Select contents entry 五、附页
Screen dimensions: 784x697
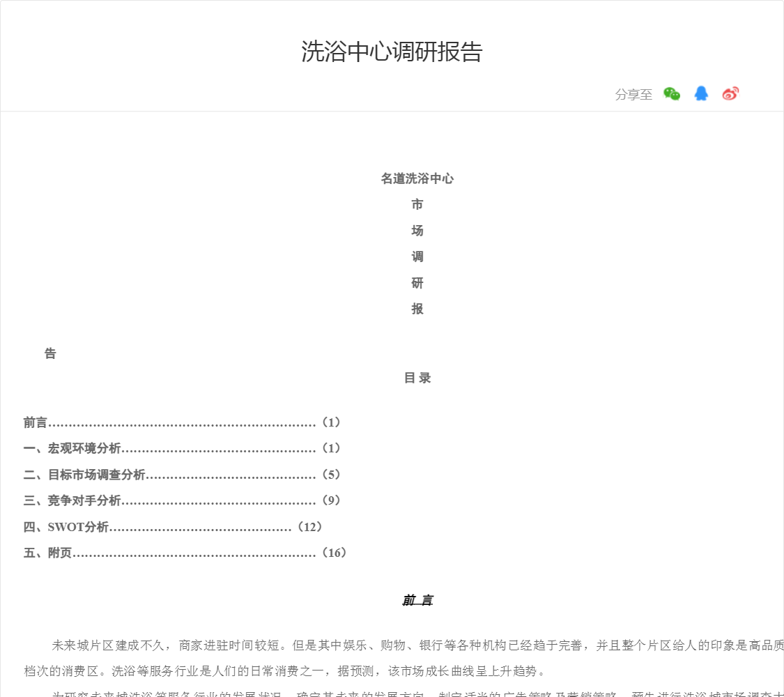click(185, 553)
